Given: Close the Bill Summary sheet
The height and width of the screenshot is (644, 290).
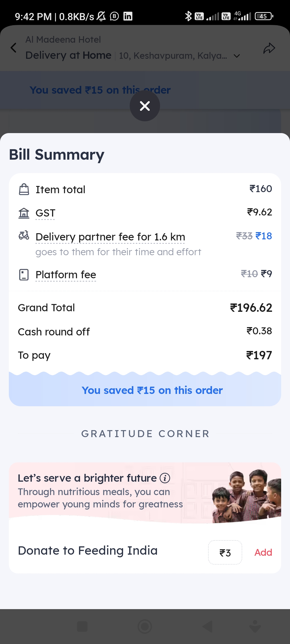Looking at the screenshot, I should pos(145,106).
